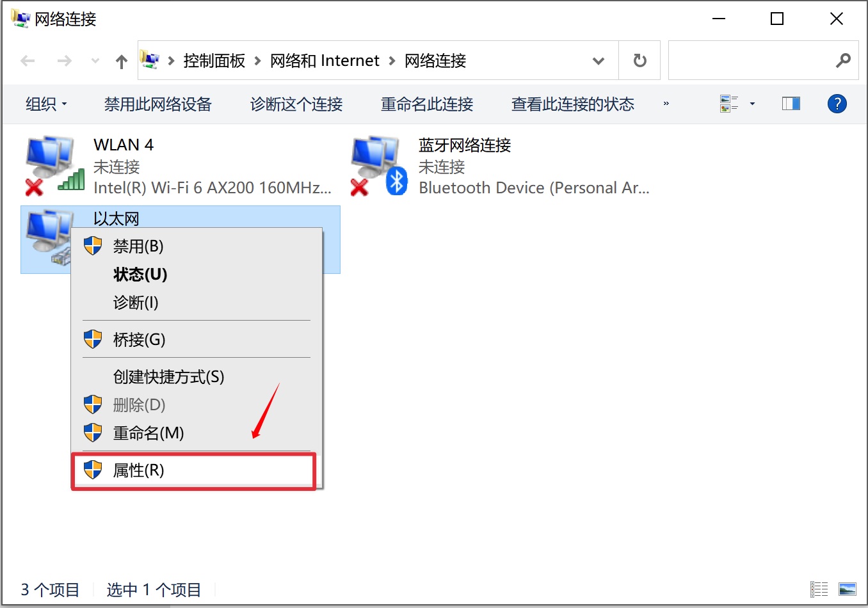This screenshot has height=608, width=868.
Task: Click the refresh address bar icon
Action: coord(639,61)
